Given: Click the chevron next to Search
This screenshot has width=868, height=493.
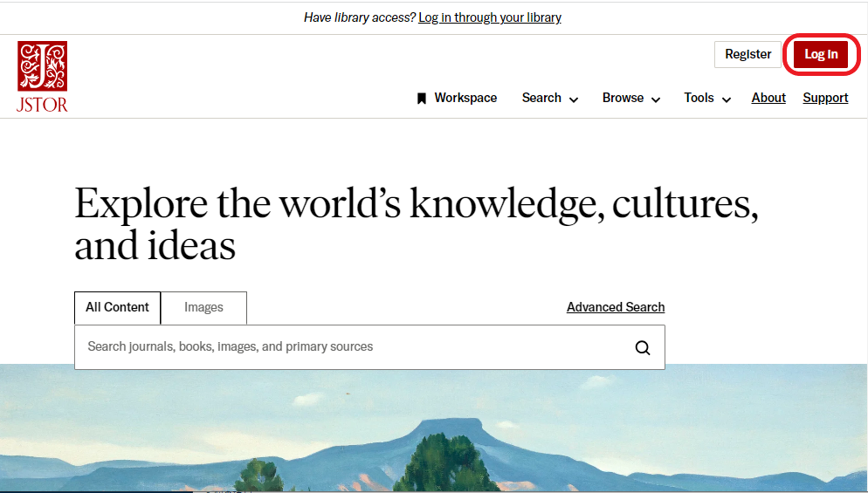Looking at the screenshot, I should (574, 99).
